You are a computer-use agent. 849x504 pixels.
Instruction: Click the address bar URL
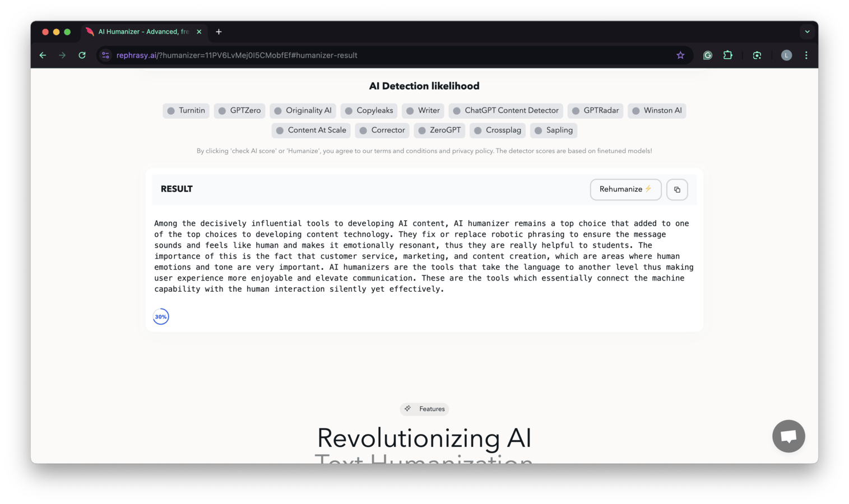(236, 55)
